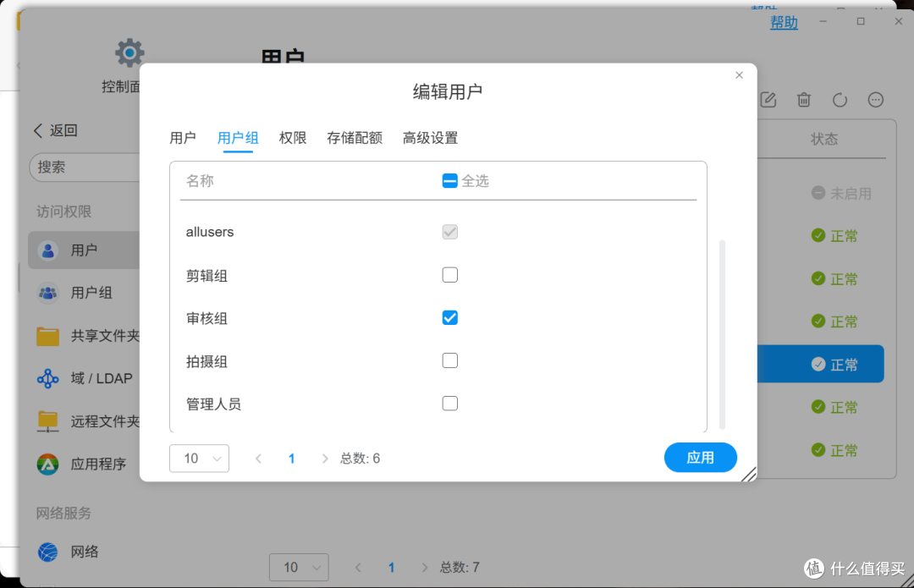The height and width of the screenshot is (588, 914).
Task: Click the 网络 globe icon
Action: [x=47, y=552]
